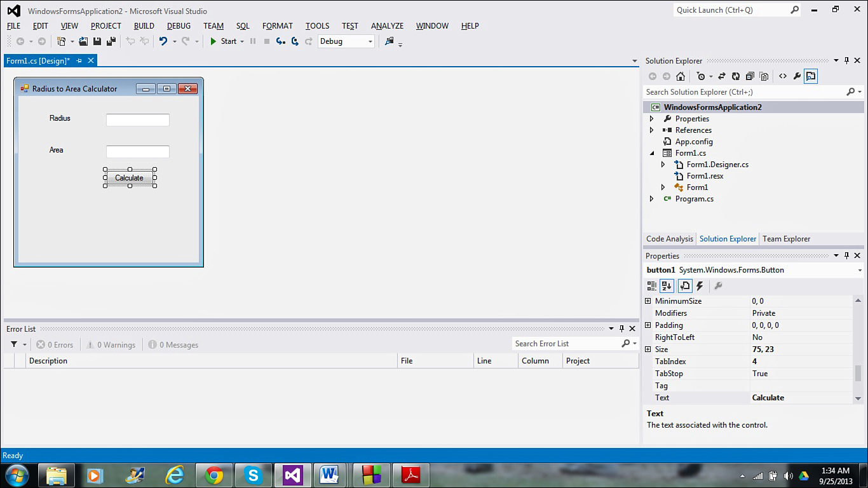Expand the References node in Solution Explorer

pos(651,130)
